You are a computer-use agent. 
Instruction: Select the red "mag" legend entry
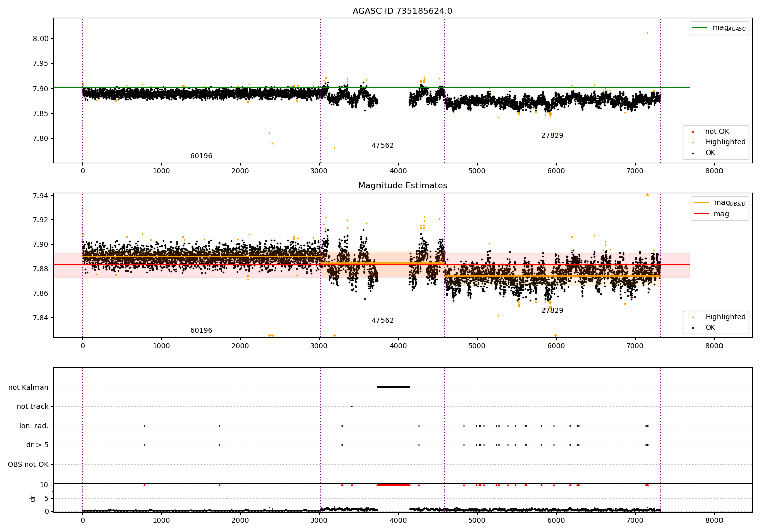point(712,214)
